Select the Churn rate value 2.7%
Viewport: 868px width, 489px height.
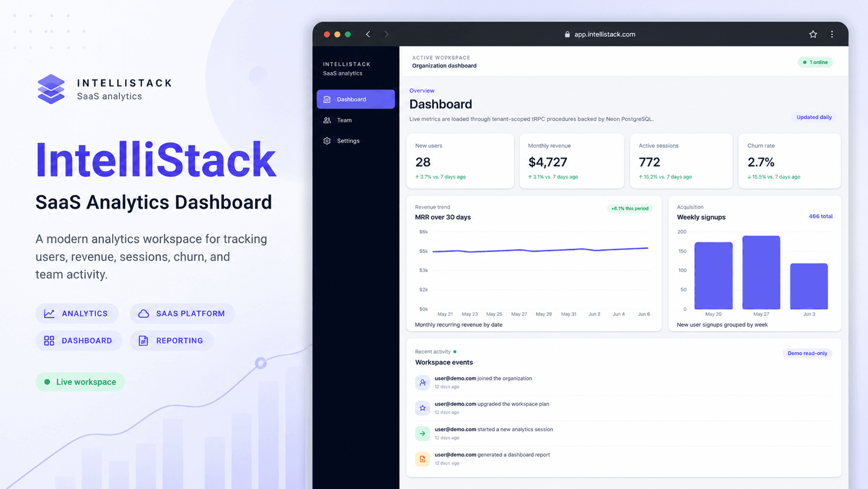tap(761, 162)
